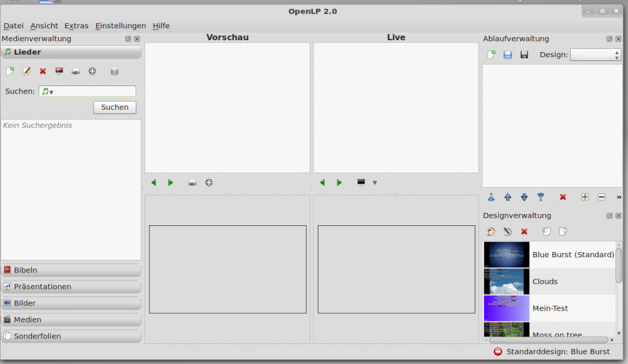Float the Medienverwaltung panel
Screen dimensions: 628x364
tap(128, 39)
